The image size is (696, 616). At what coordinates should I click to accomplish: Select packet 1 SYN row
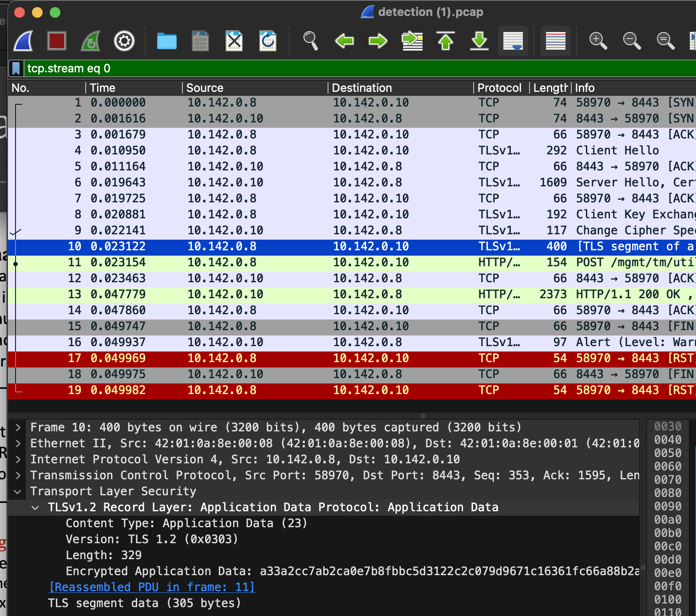pos(352,103)
